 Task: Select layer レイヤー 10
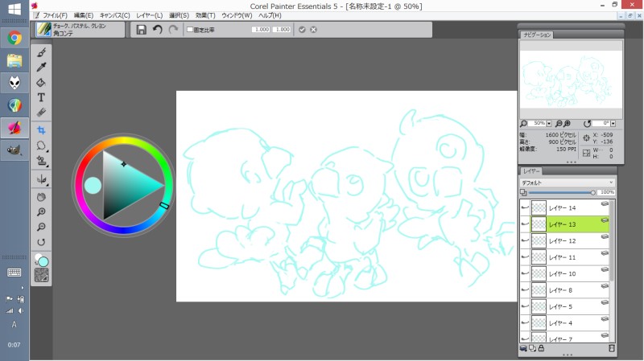click(571, 273)
